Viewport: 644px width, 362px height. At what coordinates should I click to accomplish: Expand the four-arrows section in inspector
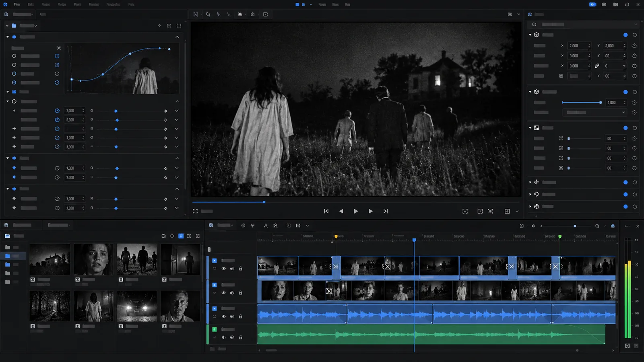point(530,182)
